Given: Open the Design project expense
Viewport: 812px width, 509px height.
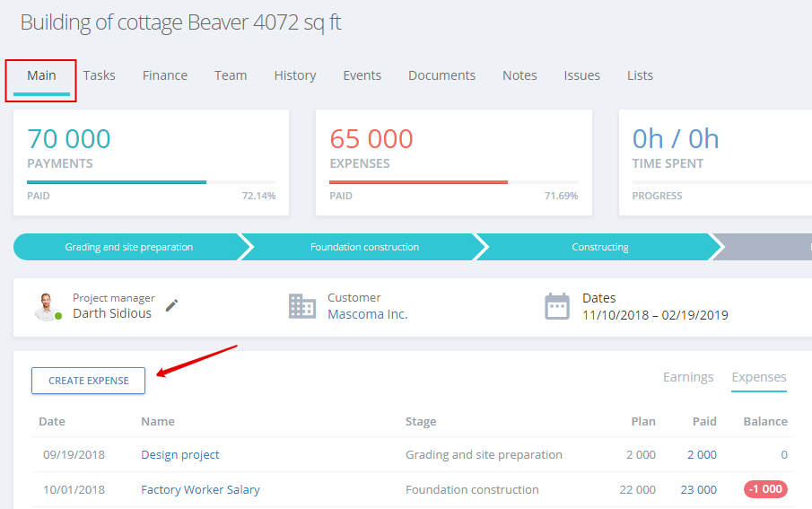Looking at the screenshot, I should click(x=180, y=454).
